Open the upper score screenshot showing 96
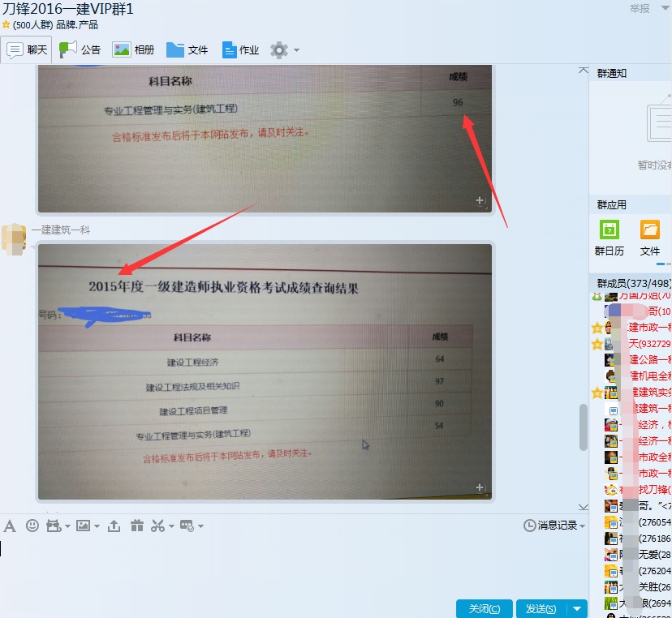The width and height of the screenshot is (672, 618). pyautogui.click(x=265, y=139)
